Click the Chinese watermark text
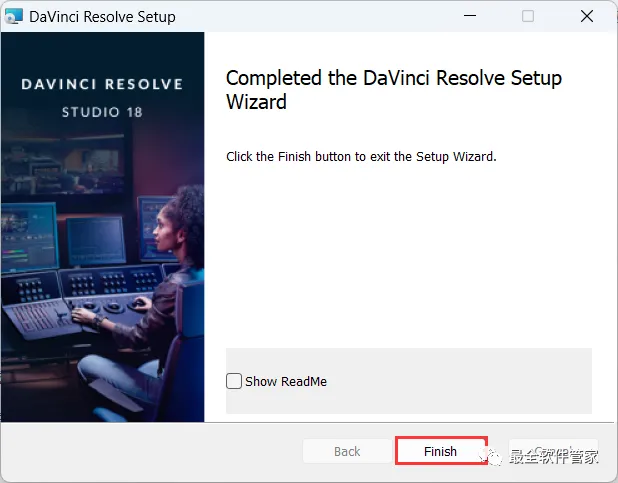Image resolution: width=618 pixels, height=483 pixels. [x=554, y=457]
